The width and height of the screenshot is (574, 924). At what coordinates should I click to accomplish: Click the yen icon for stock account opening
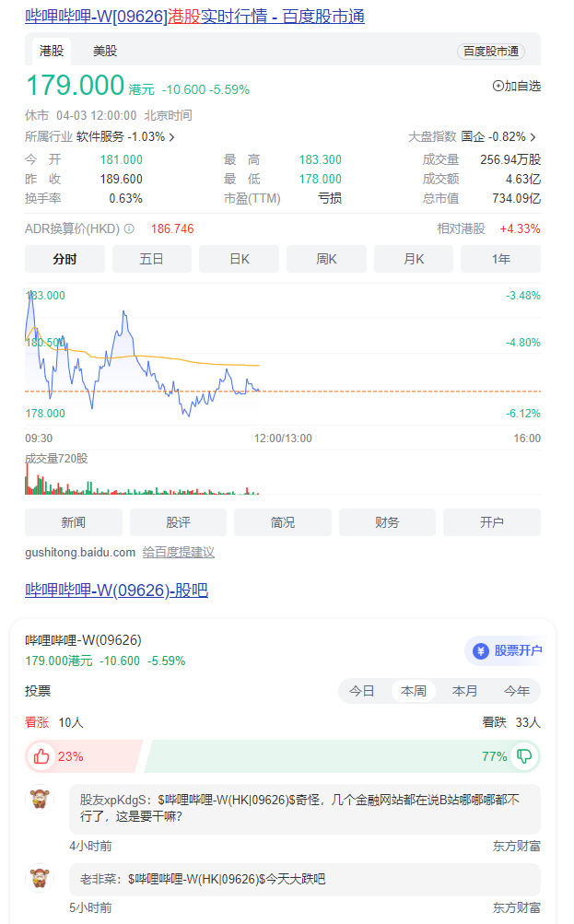[x=481, y=651]
